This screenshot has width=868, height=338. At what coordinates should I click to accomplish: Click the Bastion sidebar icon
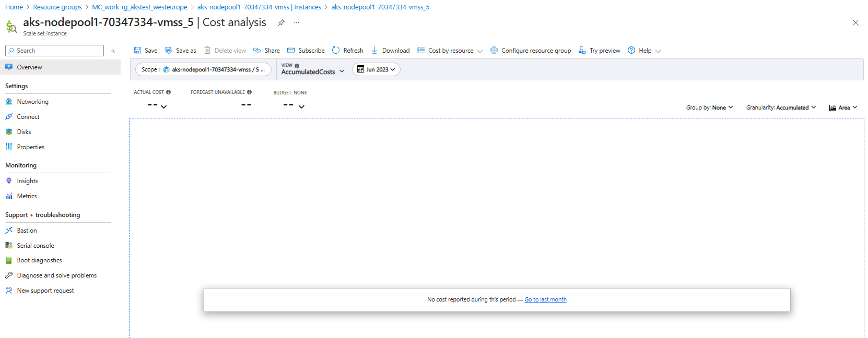coord(9,231)
